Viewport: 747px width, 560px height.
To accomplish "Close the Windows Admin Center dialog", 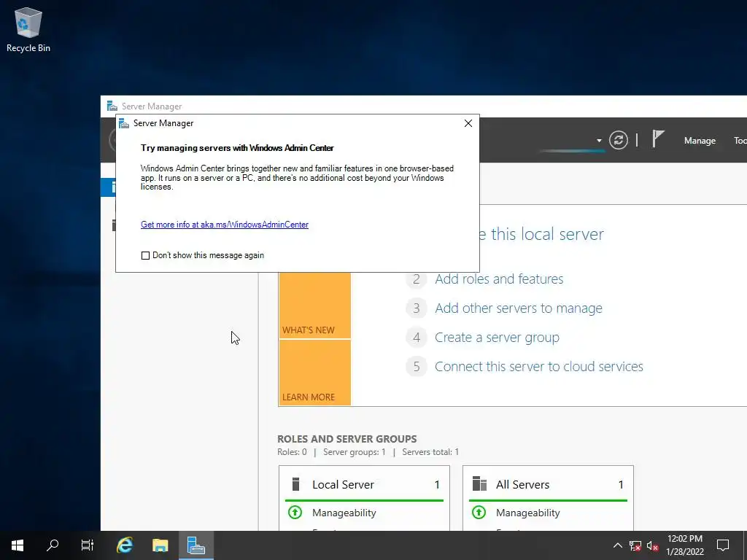I will coord(468,123).
